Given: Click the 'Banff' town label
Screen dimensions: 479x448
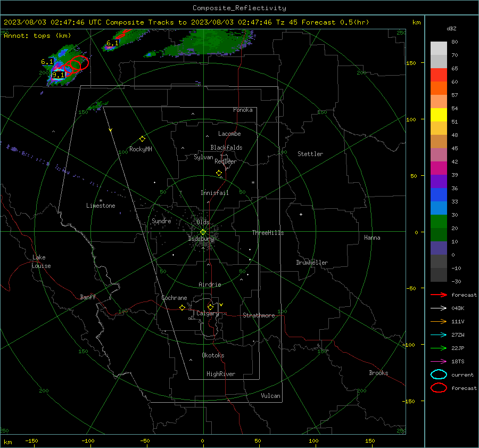Looking at the screenshot, I should 88,297.
